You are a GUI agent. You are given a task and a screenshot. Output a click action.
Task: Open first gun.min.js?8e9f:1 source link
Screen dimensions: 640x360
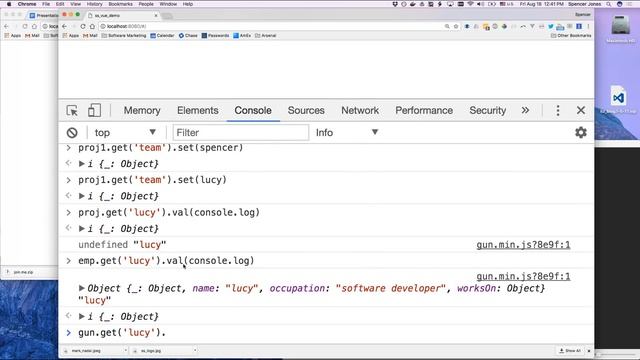[523, 245]
